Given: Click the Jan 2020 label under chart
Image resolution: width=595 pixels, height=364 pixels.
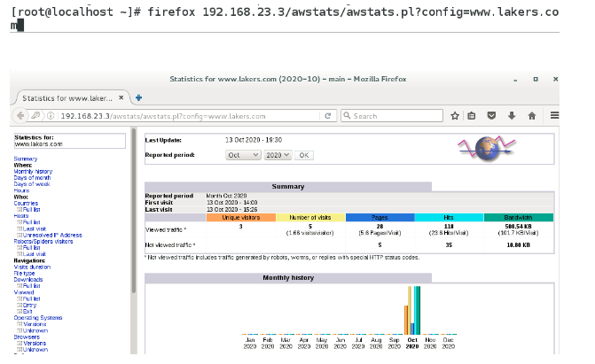Looking at the screenshot, I should point(250,343).
